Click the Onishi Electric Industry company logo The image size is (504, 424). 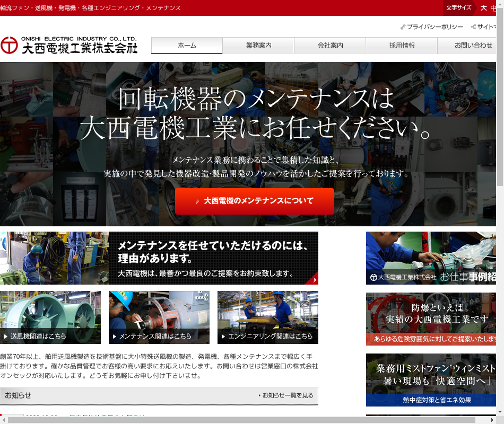[x=69, y=45]
